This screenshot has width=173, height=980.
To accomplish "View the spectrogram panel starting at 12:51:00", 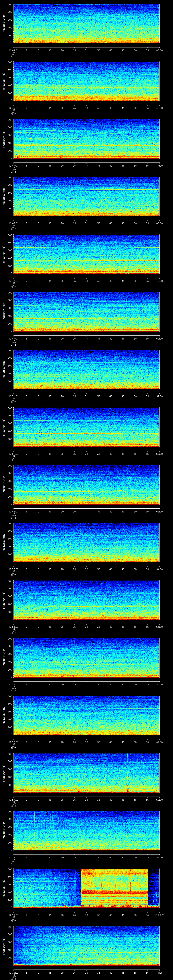I will tap(86, 427).
